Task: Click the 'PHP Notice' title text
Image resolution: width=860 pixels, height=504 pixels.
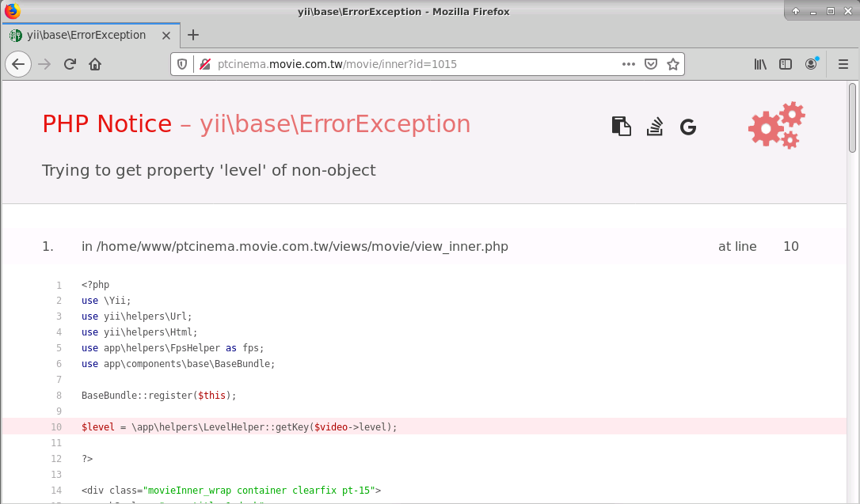Action: (107, 123)
